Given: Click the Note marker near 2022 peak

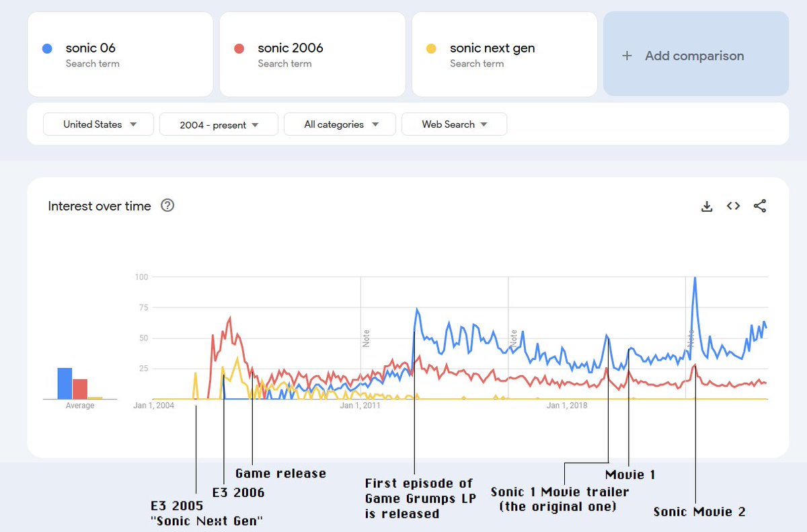Looking at the screenshot, I should point(691,338).
